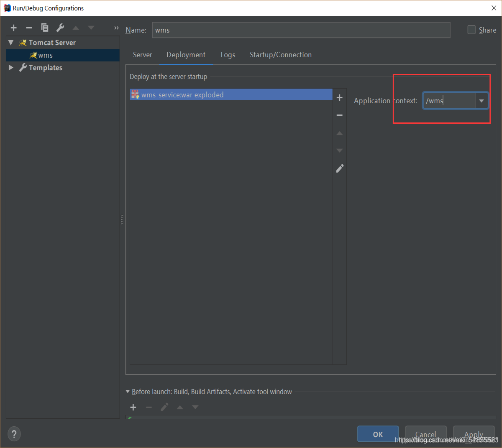Switch to the Server tab
This screenshot has height=448, width=502.
[x=143, y=55]
